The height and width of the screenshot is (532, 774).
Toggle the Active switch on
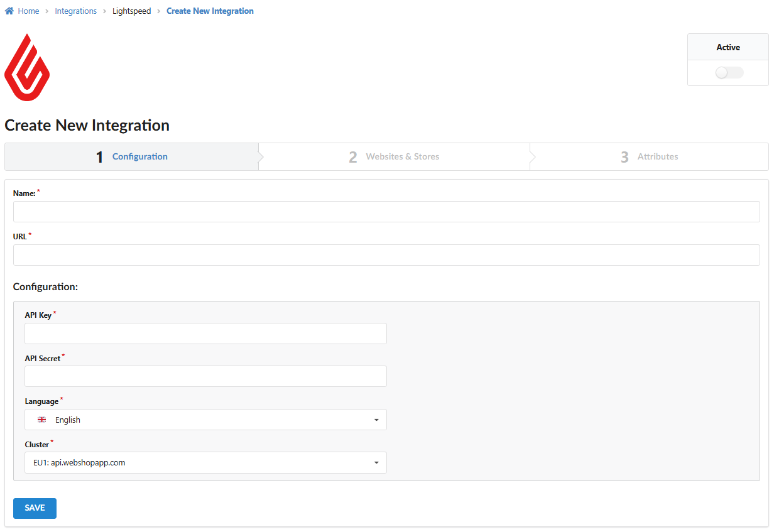729,73
